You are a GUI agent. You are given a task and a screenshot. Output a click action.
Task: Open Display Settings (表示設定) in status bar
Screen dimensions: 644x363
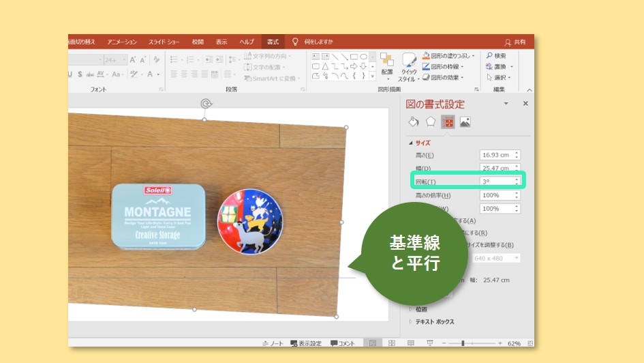pos(306,343)
